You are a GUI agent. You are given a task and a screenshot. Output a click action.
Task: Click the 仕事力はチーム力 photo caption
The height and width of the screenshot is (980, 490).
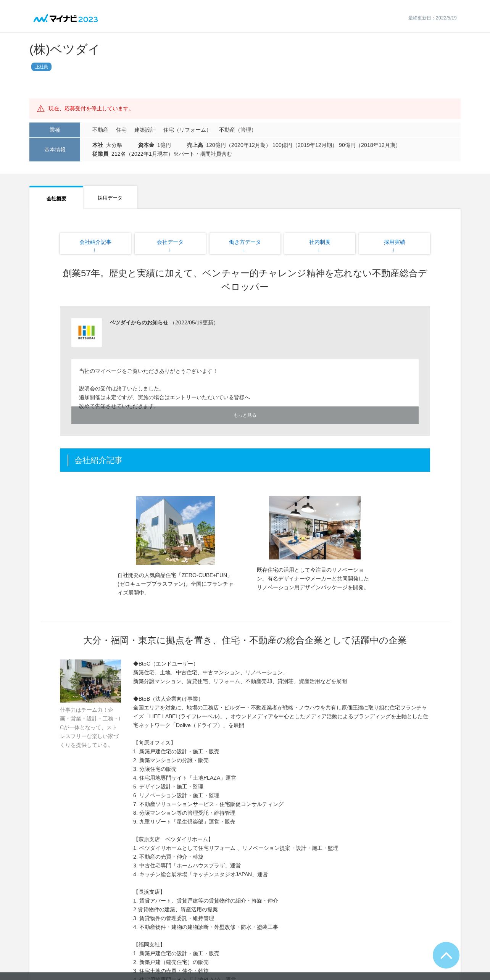click(90, 727)
